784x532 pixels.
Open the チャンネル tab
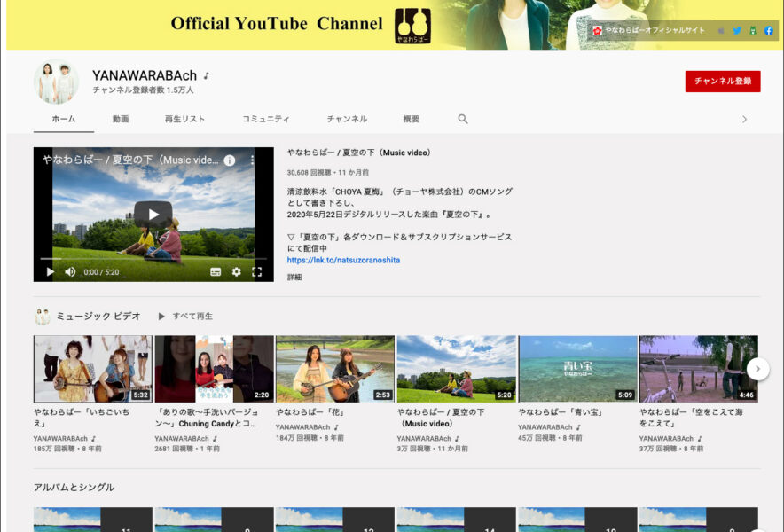[347, 119]
